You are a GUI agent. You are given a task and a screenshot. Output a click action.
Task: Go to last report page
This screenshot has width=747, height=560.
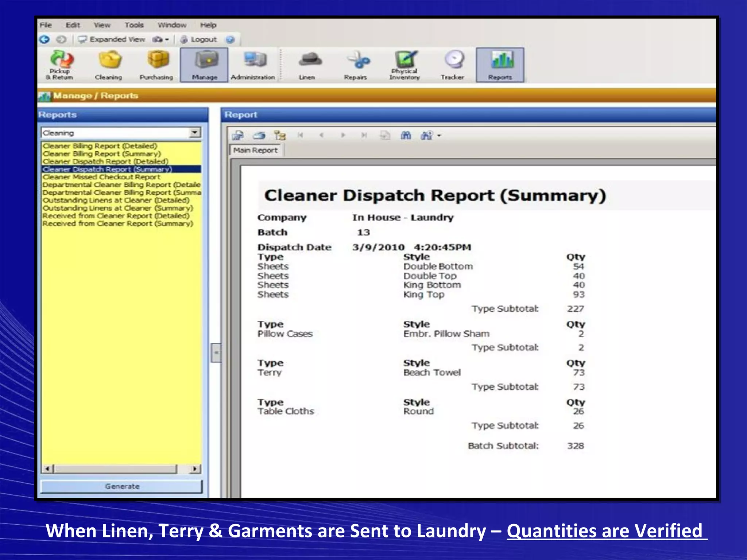click(364, 135)
